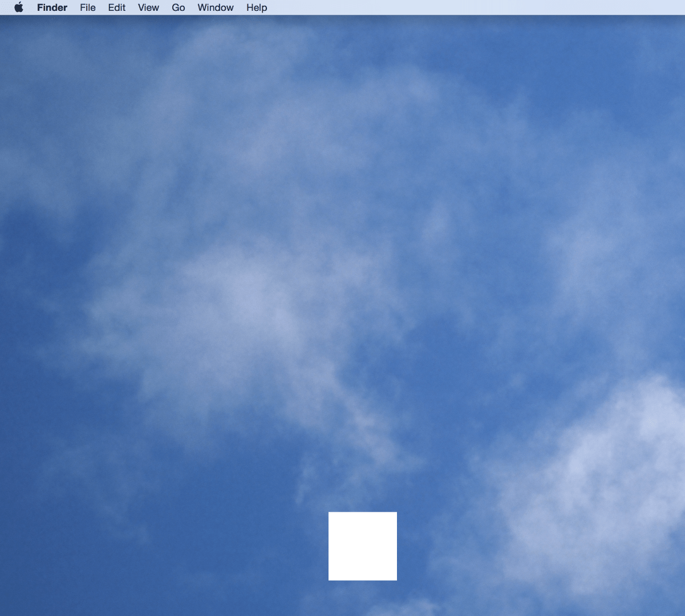685x616 pixels.
Task: Select File in the menu bar
Action: pos(87,7)
